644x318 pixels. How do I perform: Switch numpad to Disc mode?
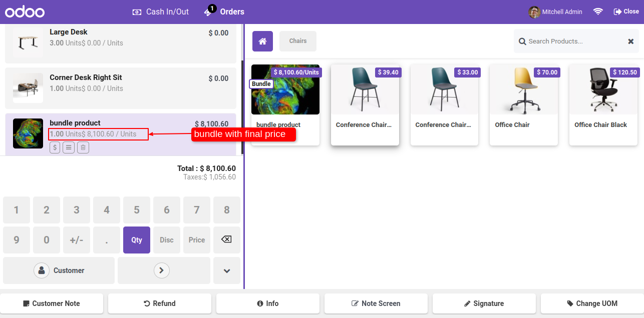[167, 240]
